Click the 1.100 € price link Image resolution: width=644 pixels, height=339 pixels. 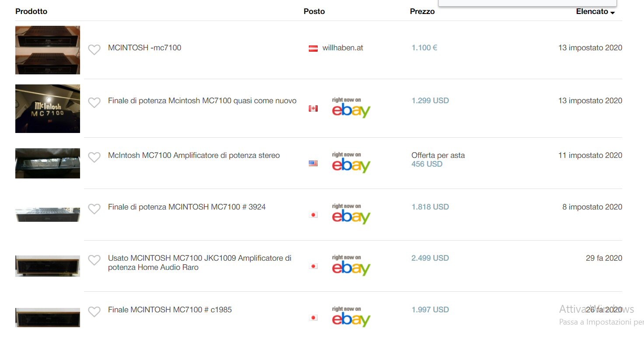point(424,48)
